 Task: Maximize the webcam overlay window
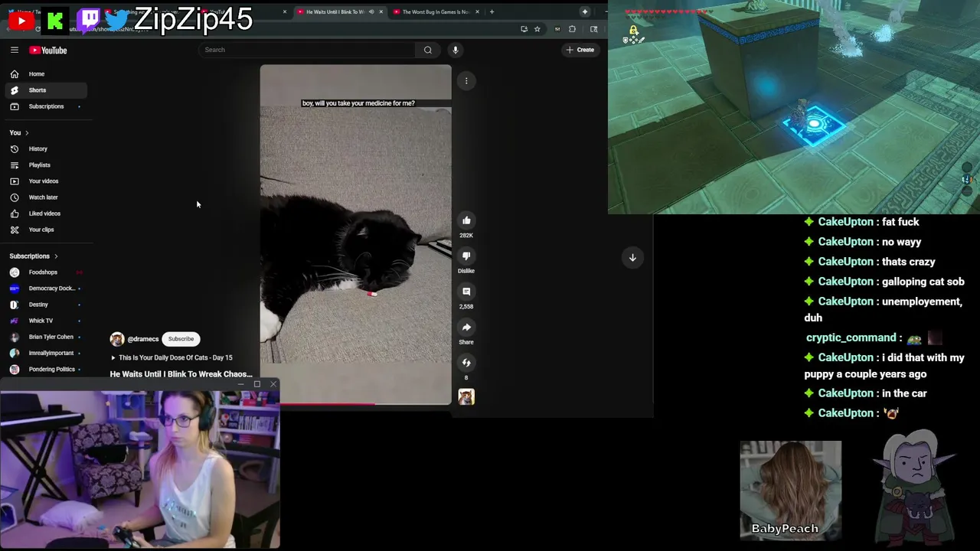click(x=257, y=384)
